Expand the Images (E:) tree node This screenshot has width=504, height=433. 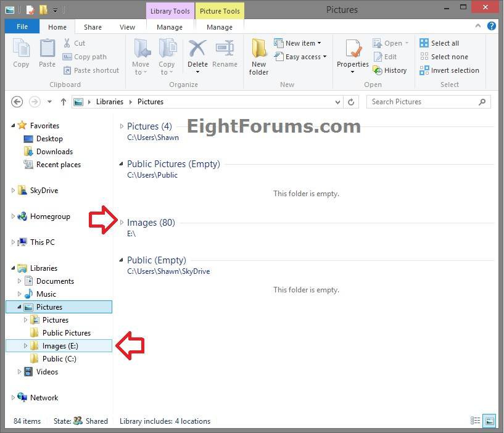(x=26, y=346)
